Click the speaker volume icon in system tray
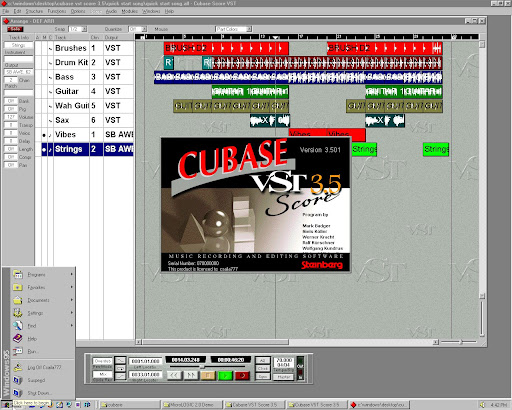Screen dimensions: 512x410 pos(482,405)
